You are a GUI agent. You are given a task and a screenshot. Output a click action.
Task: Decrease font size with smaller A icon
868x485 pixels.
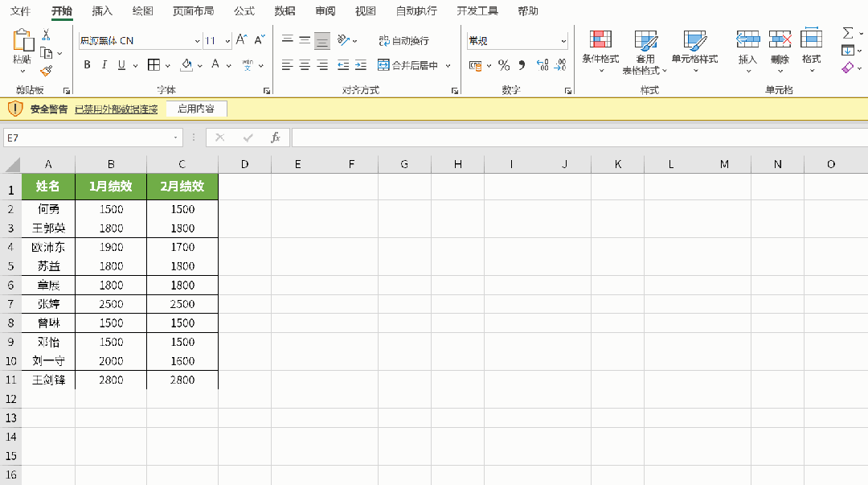pos(259,40)
